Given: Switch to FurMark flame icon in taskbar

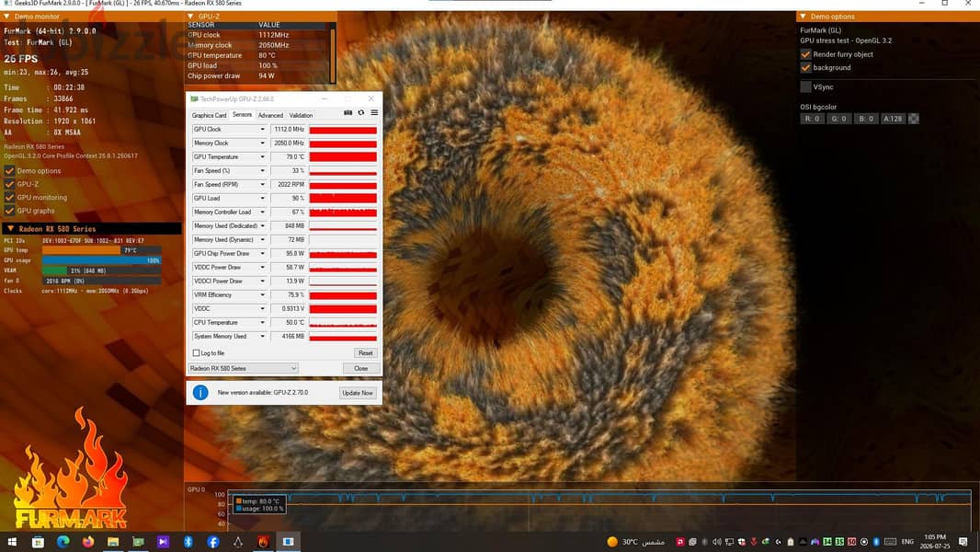Looking at the screenshot, I should coord(263,542).
